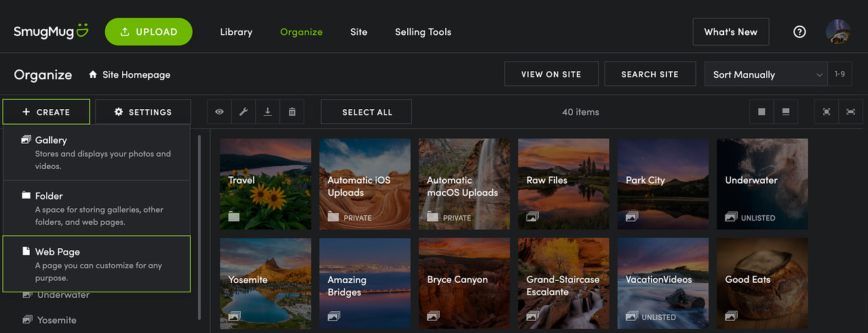Select the Bryce Canyon gallery thumbnail

pos(464,283)
